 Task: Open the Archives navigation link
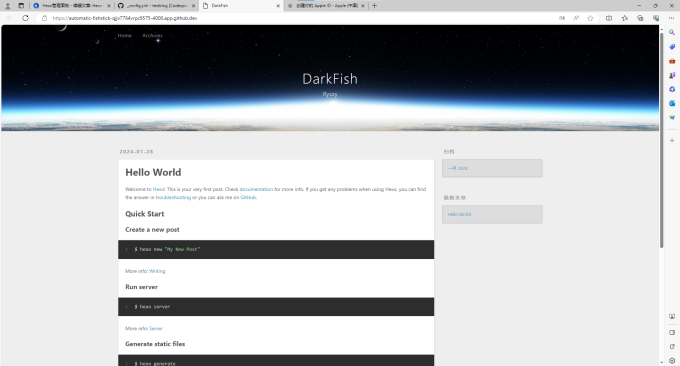pos(152,36)
